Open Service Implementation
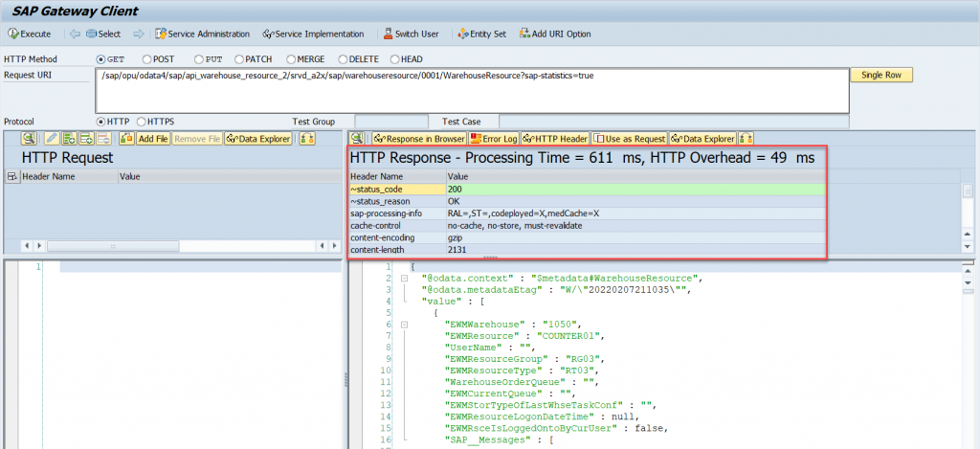The width and height of the screenshot is (980, 449). tap(314, 34)
